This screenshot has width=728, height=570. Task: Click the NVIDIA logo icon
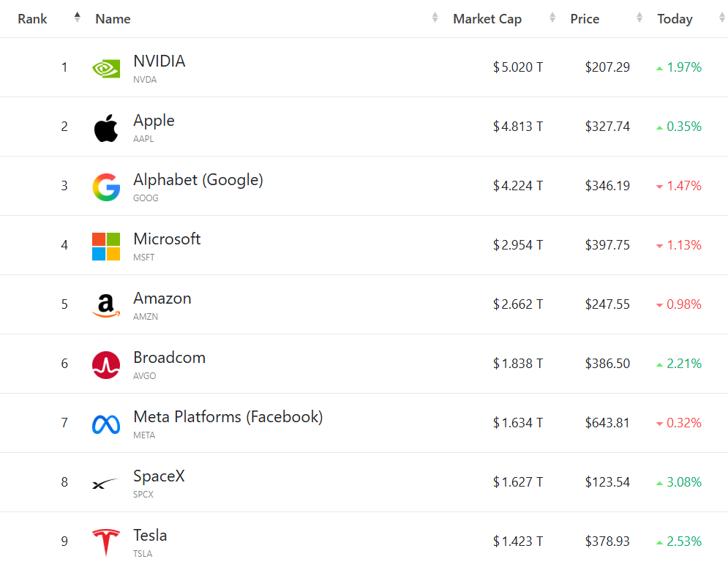click(x=106, y=69)
